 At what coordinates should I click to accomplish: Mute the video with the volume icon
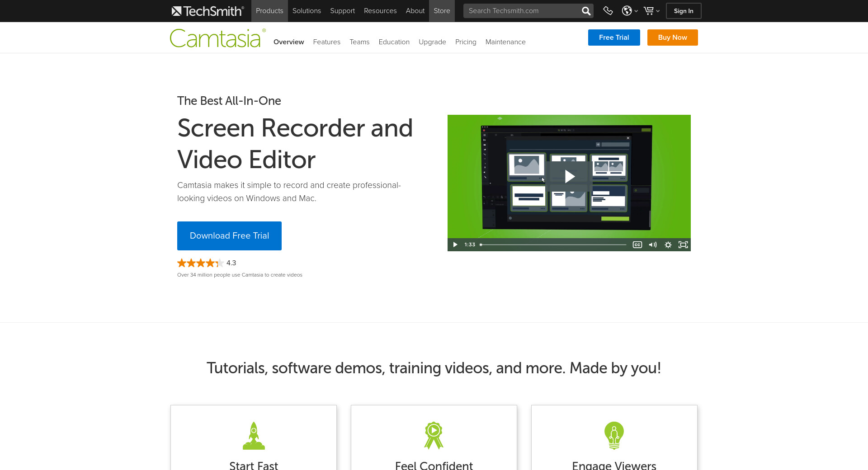point(652,244)
